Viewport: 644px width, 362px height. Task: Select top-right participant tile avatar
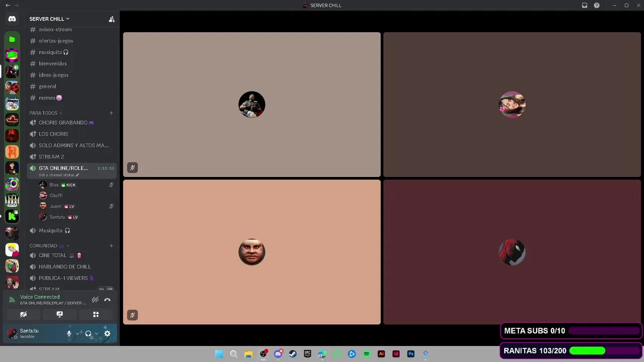tap(512, 105)
